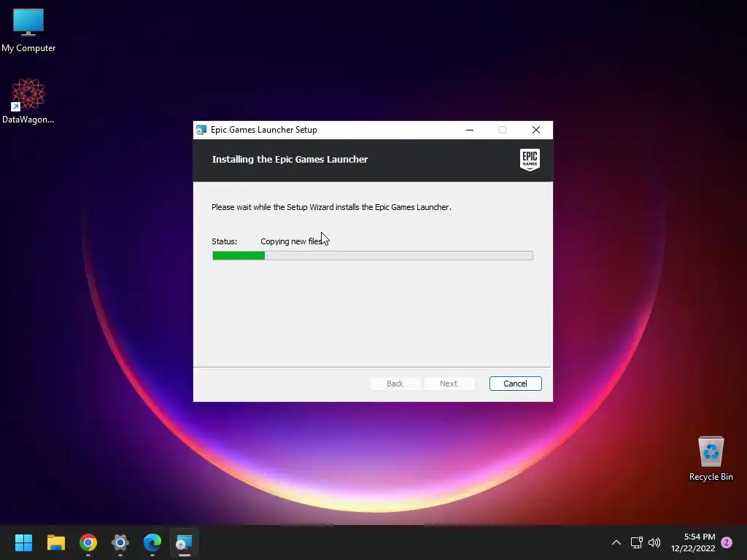Click the installation progress bar
Image resolution: width=747 pixels, height=560 pixels.
(373, 256)
